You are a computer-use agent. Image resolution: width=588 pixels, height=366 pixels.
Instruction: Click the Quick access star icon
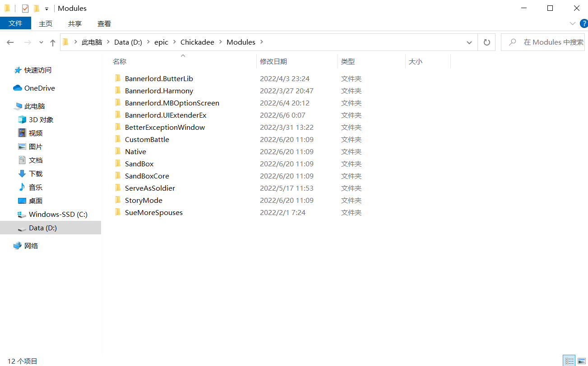point(18,70)
